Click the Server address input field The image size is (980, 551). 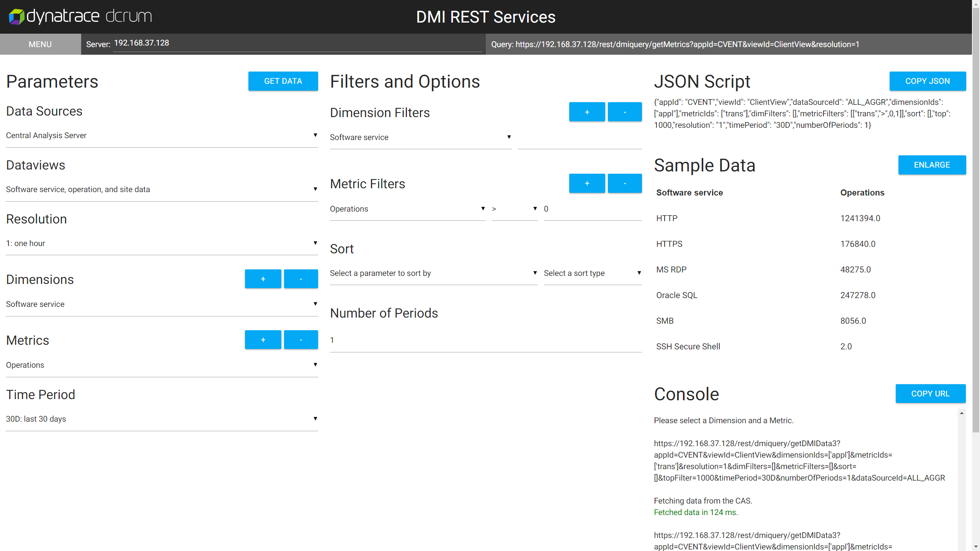click(x=297, y=43)
